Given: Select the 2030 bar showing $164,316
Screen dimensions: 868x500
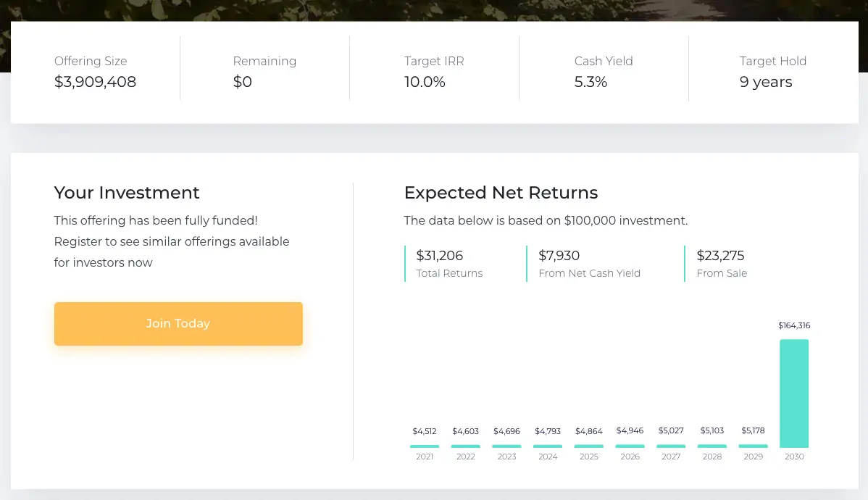Looking at the screenshot, I should coord(794,393).
